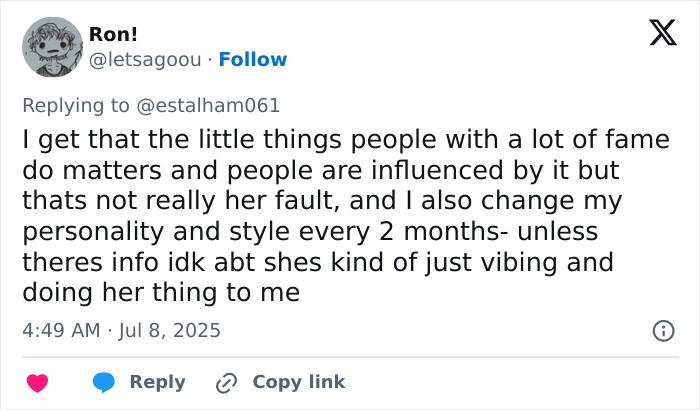Open the X logo in the corner
This screenshot has height=410, width=700.
(655, 34)
